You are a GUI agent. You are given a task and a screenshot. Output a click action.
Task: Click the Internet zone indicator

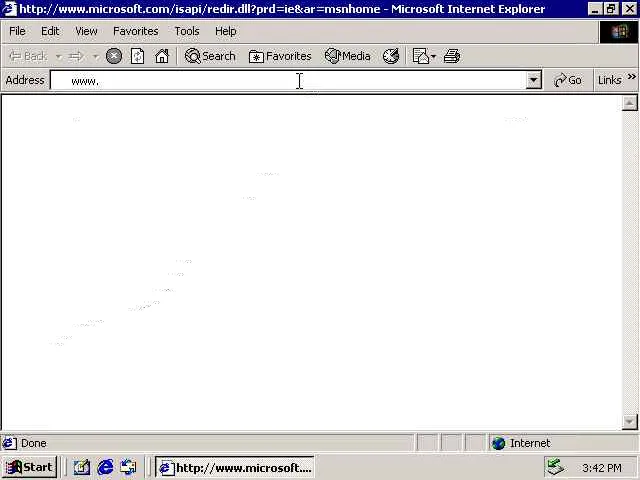coord(521,443)
